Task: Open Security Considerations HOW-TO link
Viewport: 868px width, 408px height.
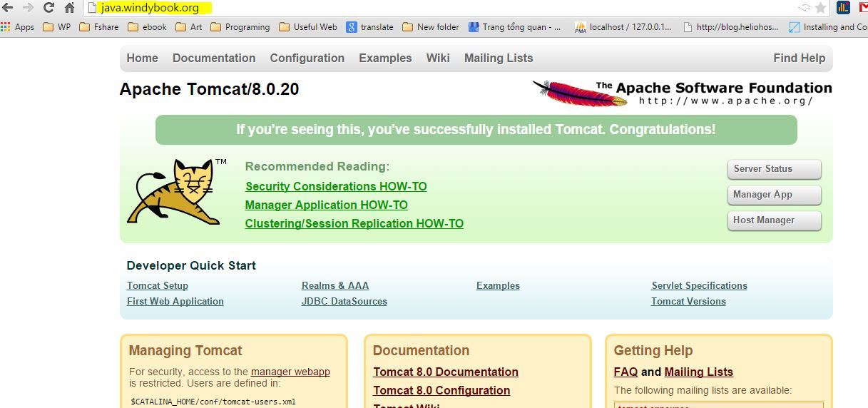Action: pos(336,187)
